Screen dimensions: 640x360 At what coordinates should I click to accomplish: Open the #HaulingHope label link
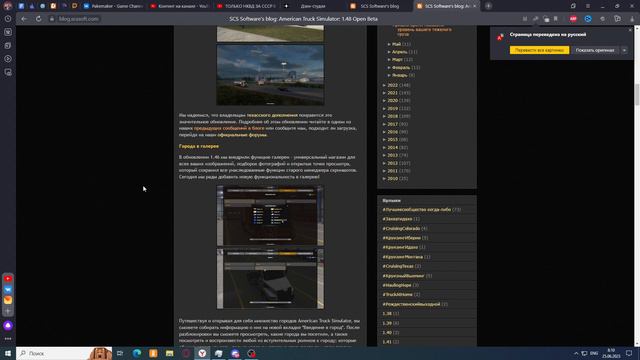397,285
